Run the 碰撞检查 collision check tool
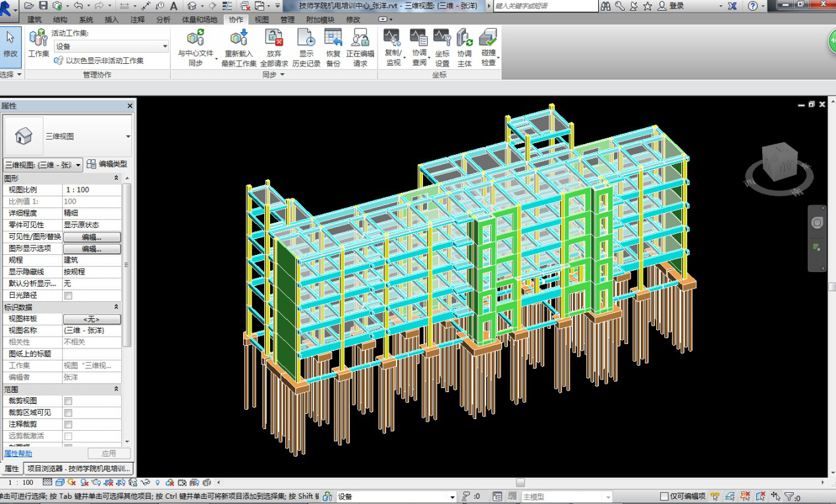The image size is (836, 504). click(x=488, y=38)
